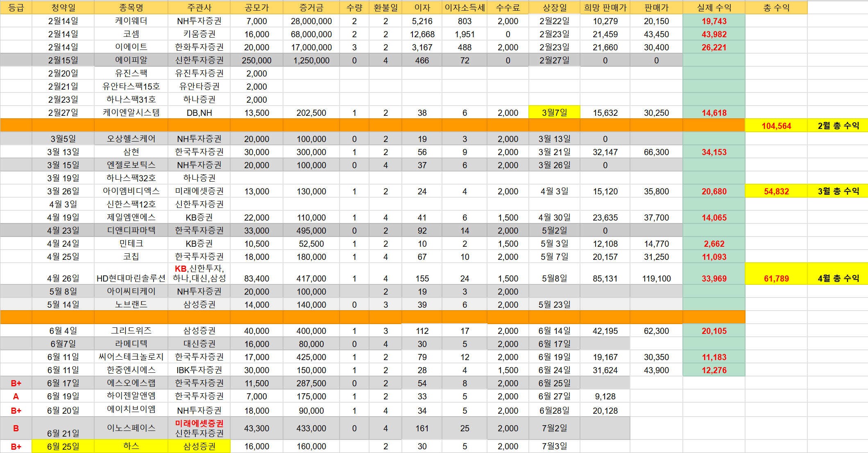Select the 청약일 column header
This screenshot has width=868, height=453.
coord(63,7)
